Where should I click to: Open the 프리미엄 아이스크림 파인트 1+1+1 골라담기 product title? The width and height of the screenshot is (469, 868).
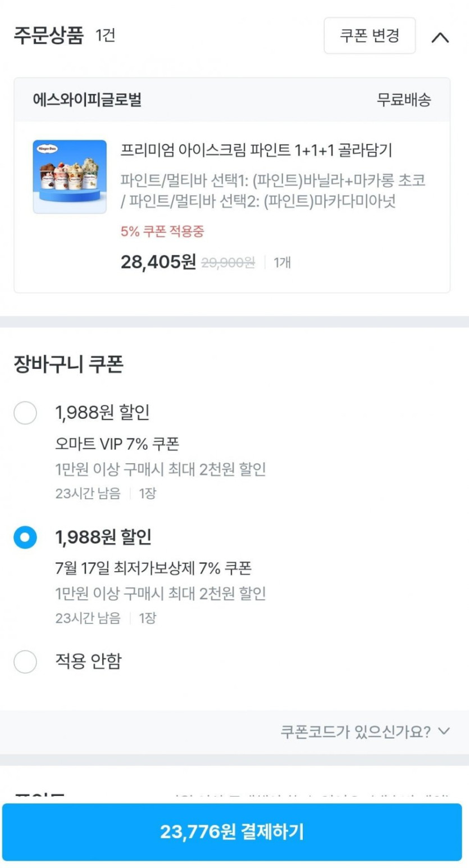256,151
